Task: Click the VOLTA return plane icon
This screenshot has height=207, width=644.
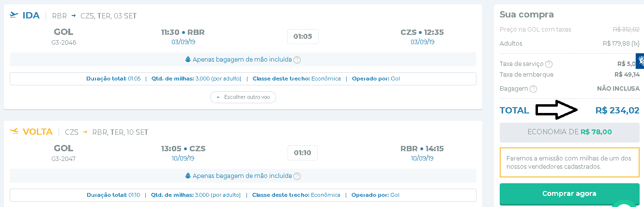Action: point(14,131)
